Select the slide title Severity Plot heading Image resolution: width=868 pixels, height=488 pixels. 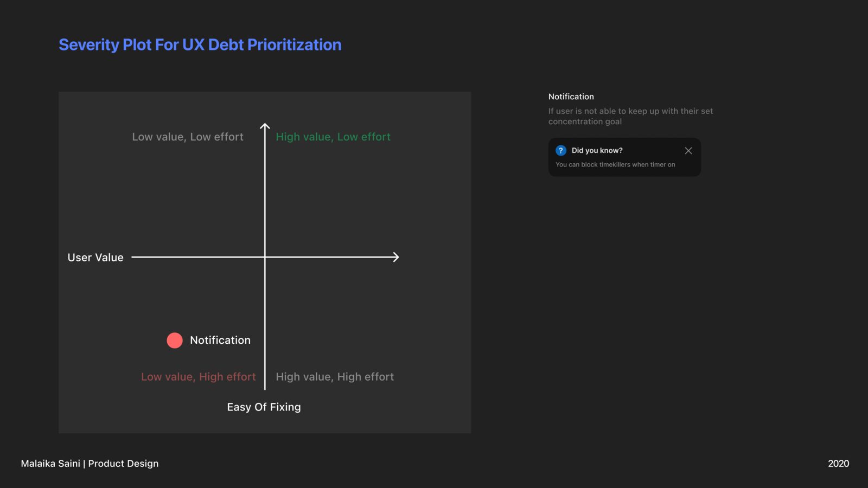tap(200, 44)
